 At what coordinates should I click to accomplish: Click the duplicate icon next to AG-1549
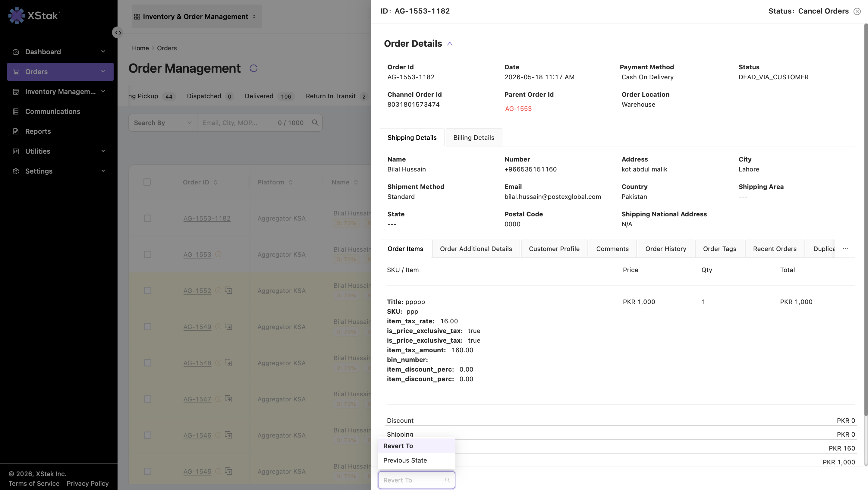[x=228, y=326]
